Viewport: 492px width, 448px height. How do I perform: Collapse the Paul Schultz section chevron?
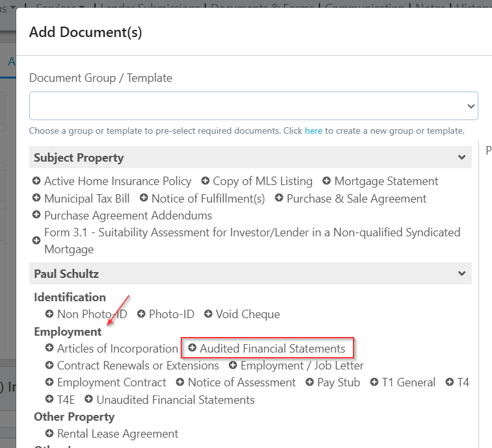461,274
